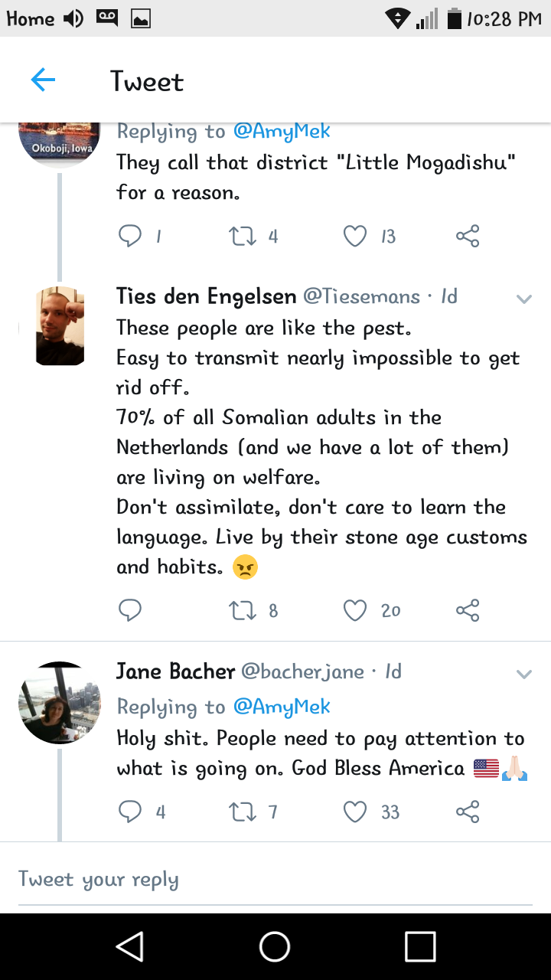Image resolution: width=551 pixels, height=980 pixels.
Task: Like the "Little Mogadishu" tweet
Action: tap(355, 236)
